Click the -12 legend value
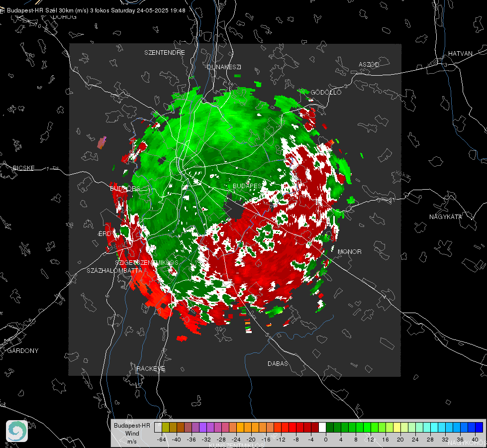487x448 pixels. point(281,440)
